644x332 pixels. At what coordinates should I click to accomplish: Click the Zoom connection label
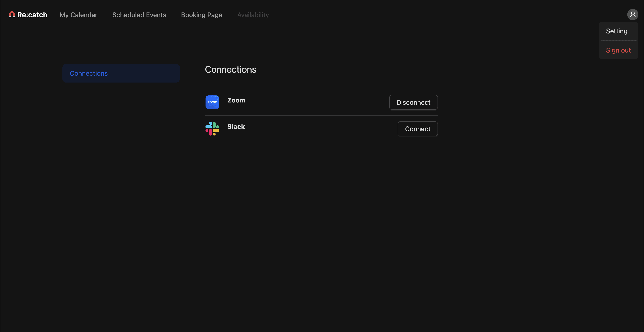pos(236,100)
